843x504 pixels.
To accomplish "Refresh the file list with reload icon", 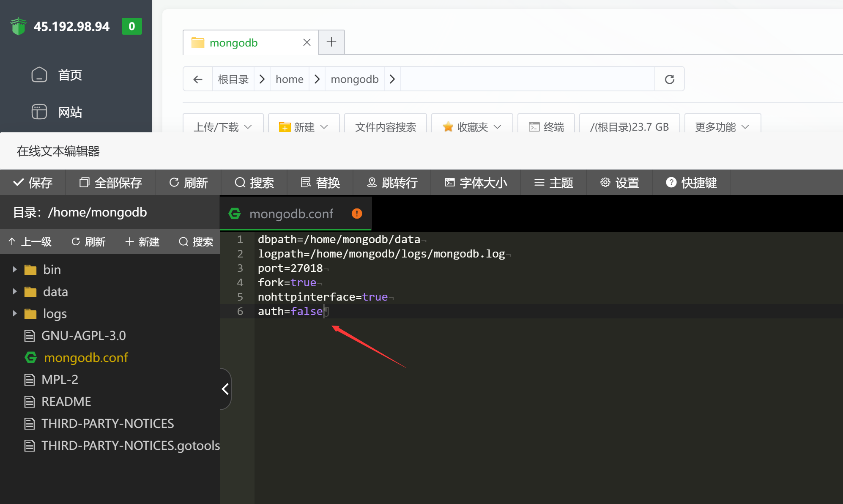I will pos(670,79).
